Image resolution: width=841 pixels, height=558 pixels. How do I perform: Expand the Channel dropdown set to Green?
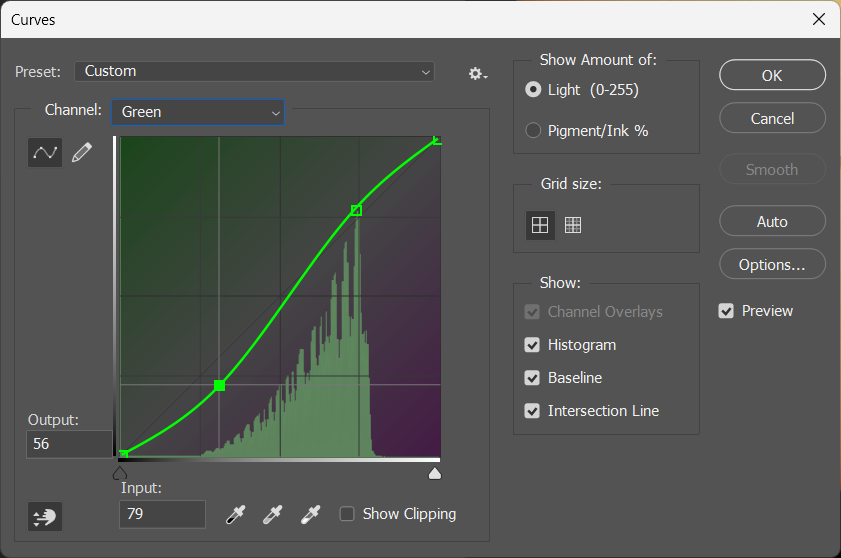point(198,112)
